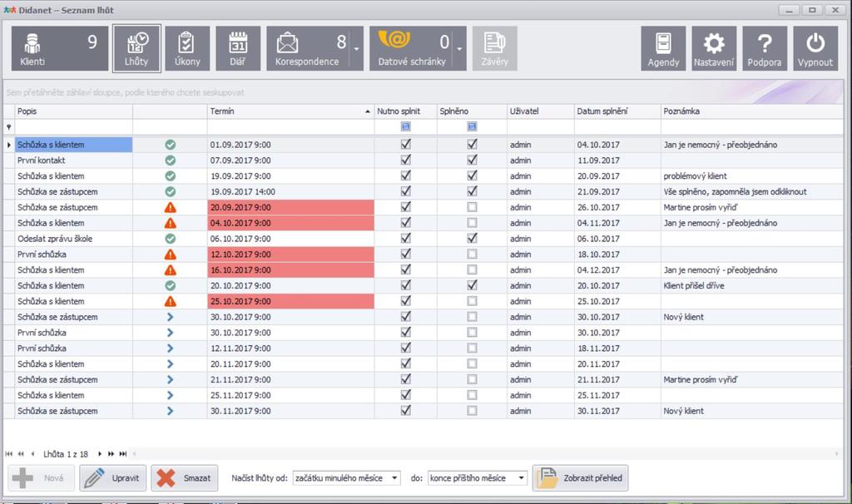Select 'Odeslat zprávu škole' row

coord(424,239)
